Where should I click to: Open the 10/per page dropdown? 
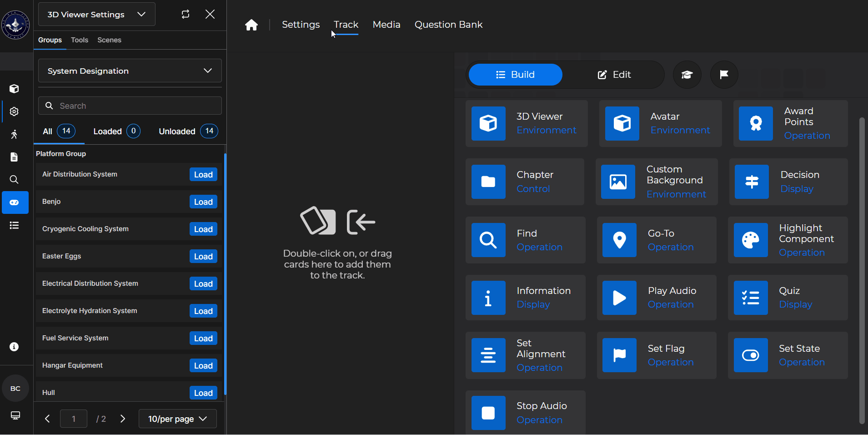[178, 419]
